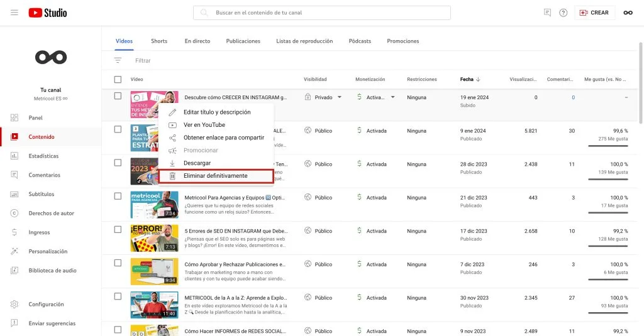Click the pencil icon for editing title
644x336 pixels.
tap(172, 112)
